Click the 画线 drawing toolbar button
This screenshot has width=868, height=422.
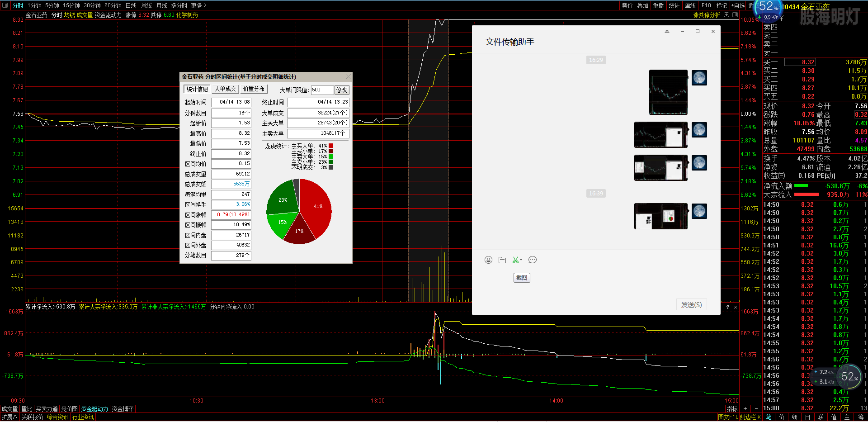690,5
